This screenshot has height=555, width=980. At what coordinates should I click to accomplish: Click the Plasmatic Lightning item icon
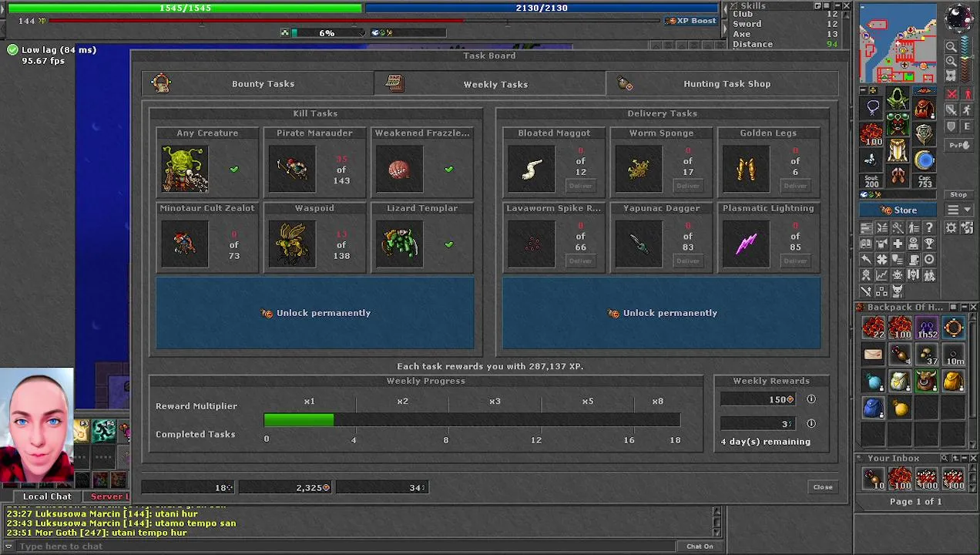746,244
